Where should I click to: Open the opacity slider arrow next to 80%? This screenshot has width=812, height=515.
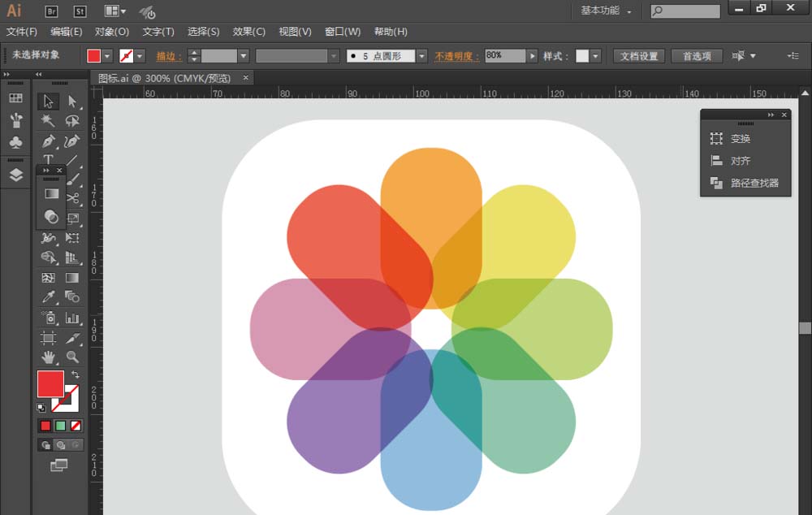[533, 55]
